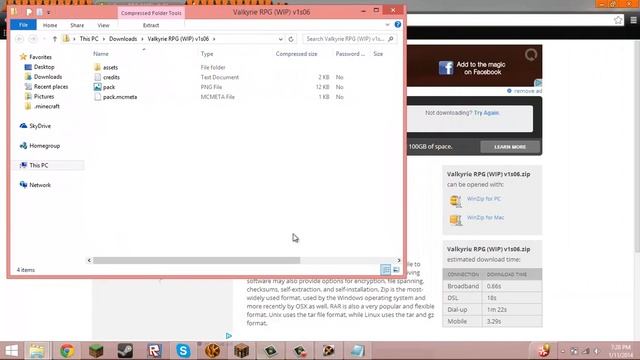The image size is (640, 360).
Task: Expand breadcrumb arrow after Valkyrie folder
Action: point(214,39)
